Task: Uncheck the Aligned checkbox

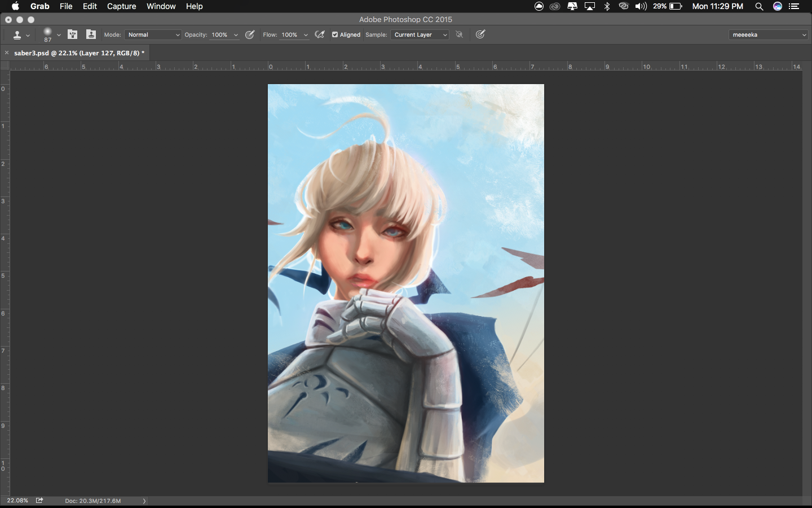Action: 335,35
